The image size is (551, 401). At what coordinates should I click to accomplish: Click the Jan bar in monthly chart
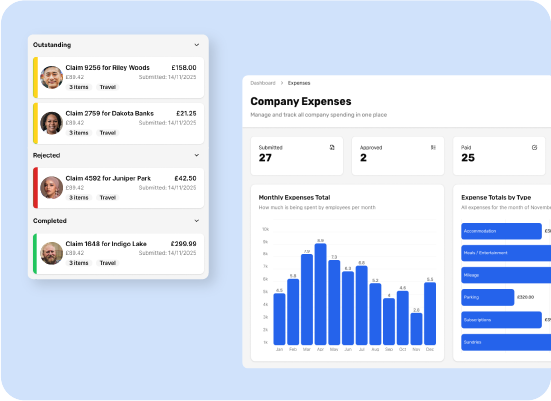tap(279, 319)
